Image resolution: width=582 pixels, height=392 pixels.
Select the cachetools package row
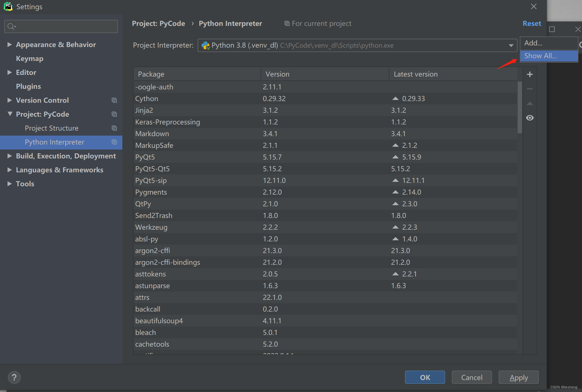[325, 344]
